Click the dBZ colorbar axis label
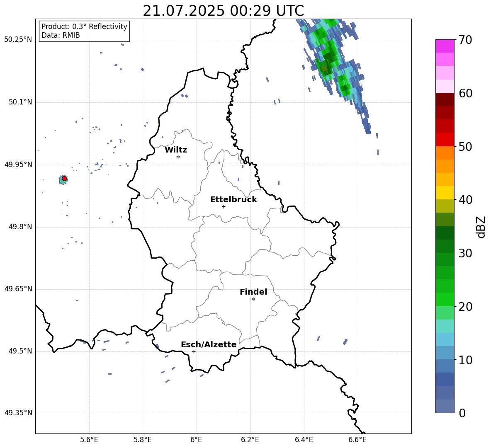491x448 pixels. 480,227
